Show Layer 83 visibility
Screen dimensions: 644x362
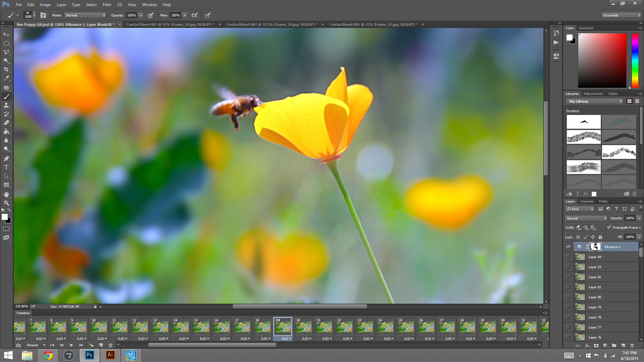click(568, 267)
